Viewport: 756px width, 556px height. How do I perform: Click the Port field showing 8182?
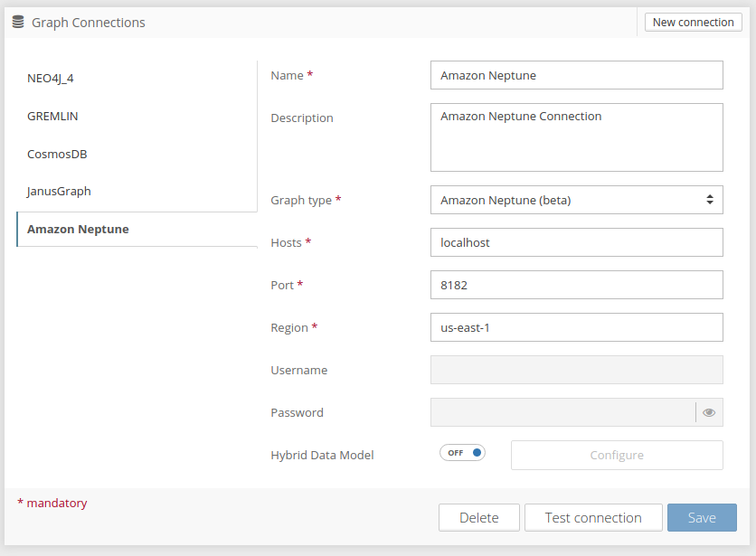click(576, 285)
